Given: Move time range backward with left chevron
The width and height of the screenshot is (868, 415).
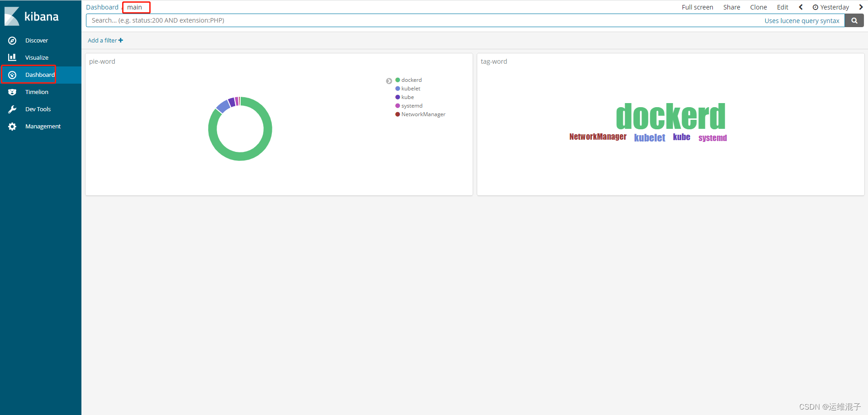Looking at the screenshot, I should [x=801, y=7].
